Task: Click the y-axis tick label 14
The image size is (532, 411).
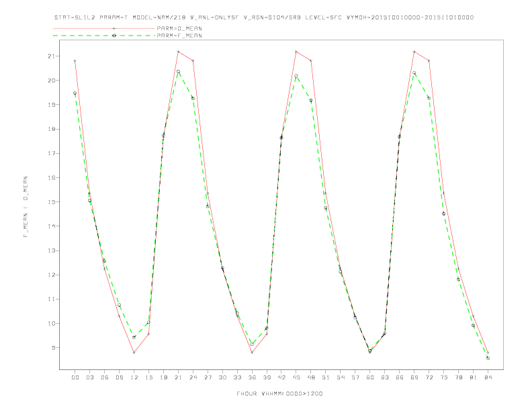Action: click(51, 226)
